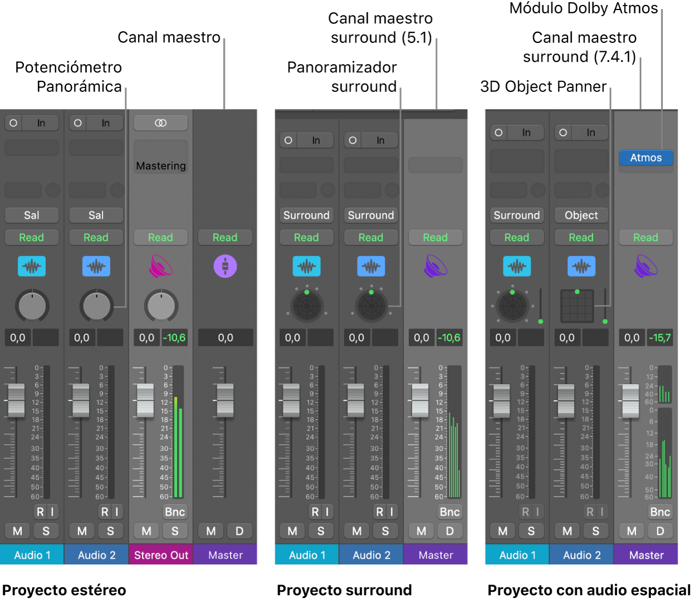Click the Atmos button on the Master channel
This screenshot has height=604, width=700.
tap(646, 158)
